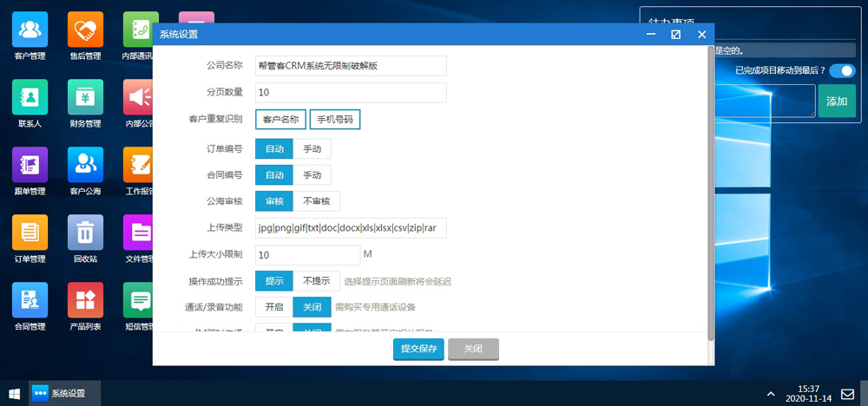This screenshot has height=406, width=868.
Task: Click the 公司名称 input field
Action: [x=351, y=66]
